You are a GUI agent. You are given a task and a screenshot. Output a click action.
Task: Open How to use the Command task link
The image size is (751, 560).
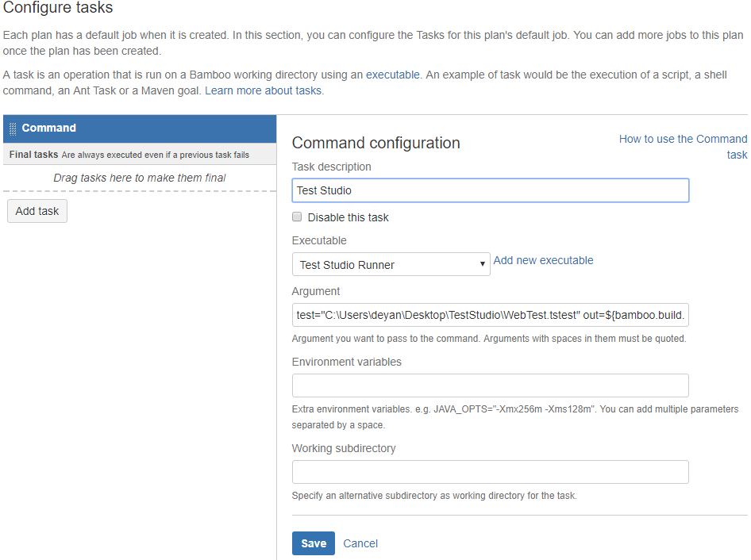click(683, 147)
